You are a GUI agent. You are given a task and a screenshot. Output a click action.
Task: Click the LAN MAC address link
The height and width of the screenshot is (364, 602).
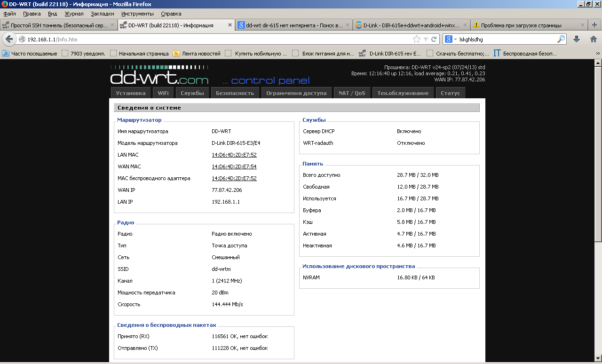click(x=234, y=155)
